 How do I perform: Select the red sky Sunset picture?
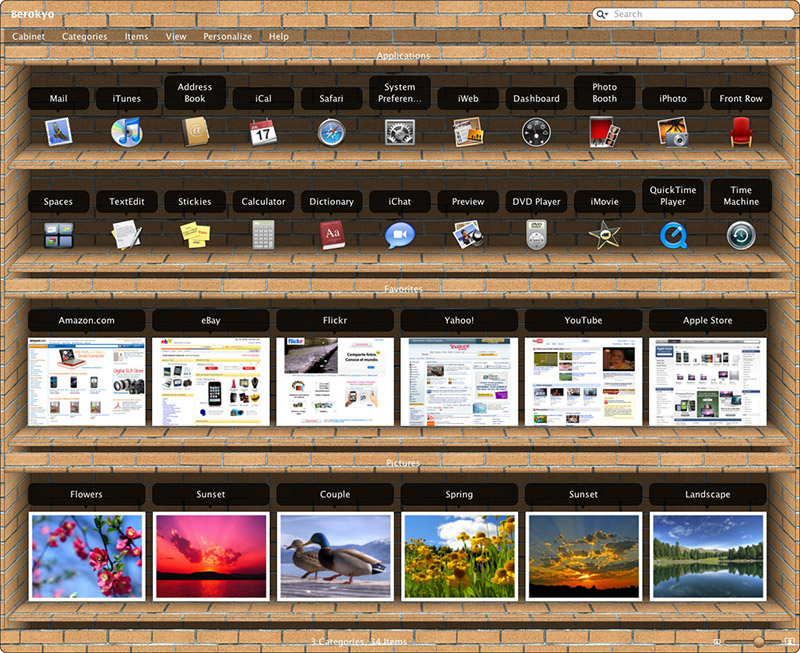click(x=211, y=557)
